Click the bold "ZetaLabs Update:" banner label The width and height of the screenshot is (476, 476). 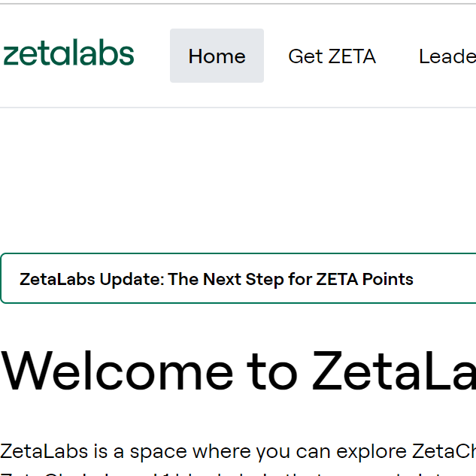click(x=92, y=279)
